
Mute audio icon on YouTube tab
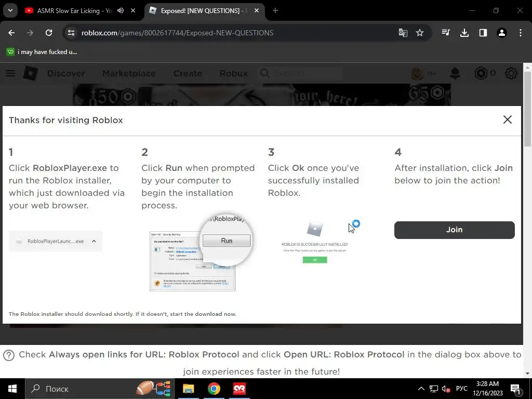point(121,10)
